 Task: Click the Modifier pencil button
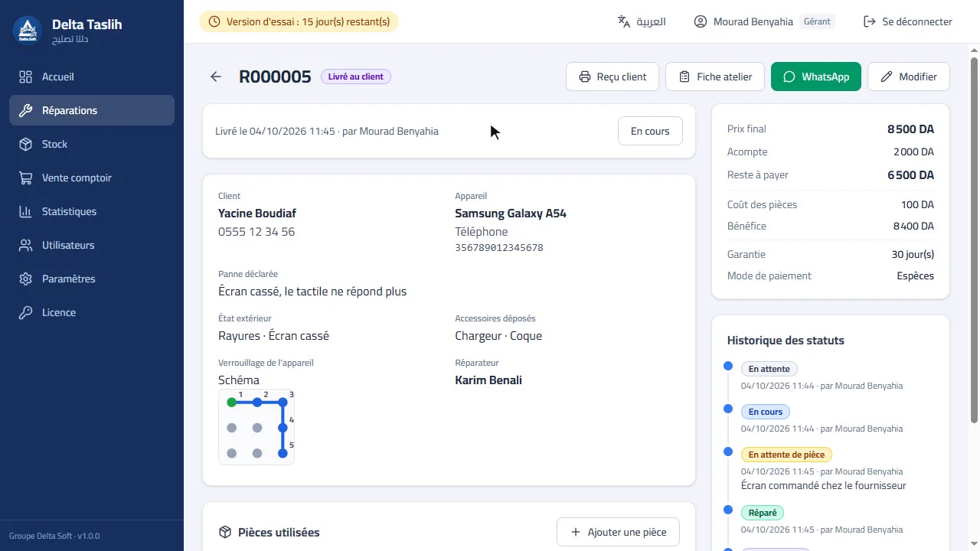[x=909, y=77]
